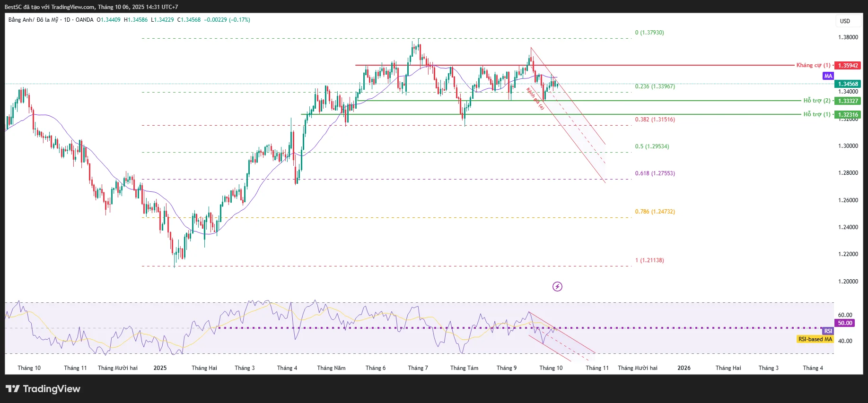Select the purple MA indicator tag
The width and height of the screenshot is (868, 403).
point(828,76)
